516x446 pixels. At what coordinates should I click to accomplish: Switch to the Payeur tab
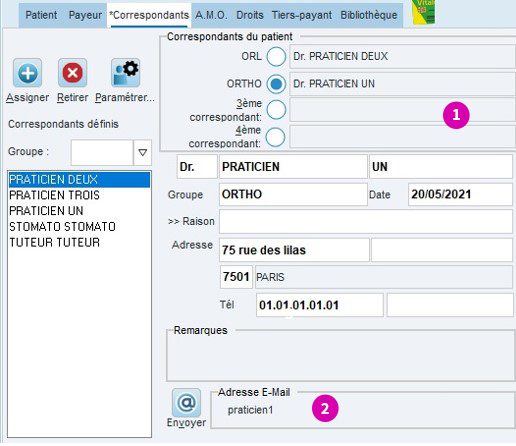(x=85, y=15)
